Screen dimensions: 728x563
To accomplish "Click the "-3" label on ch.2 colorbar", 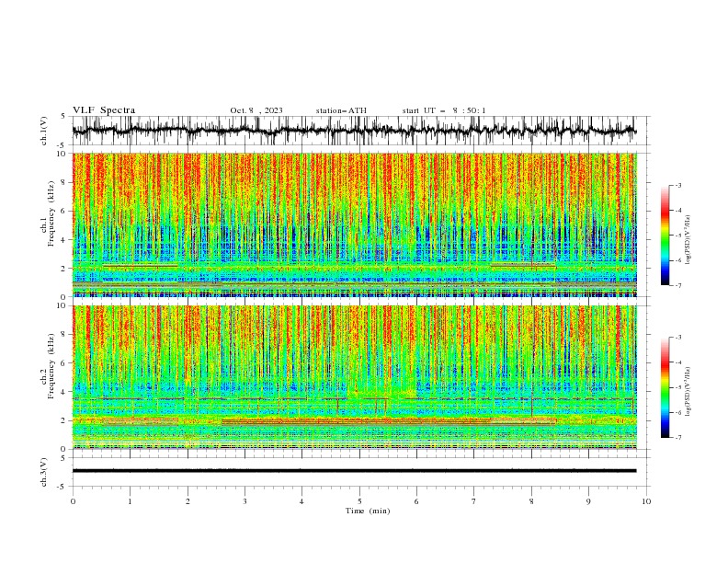I will click(678, 338).
